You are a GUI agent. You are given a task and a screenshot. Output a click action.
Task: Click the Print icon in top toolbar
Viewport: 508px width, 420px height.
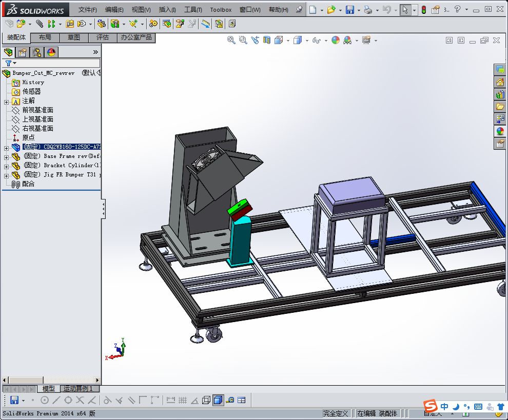coord(368,10)
